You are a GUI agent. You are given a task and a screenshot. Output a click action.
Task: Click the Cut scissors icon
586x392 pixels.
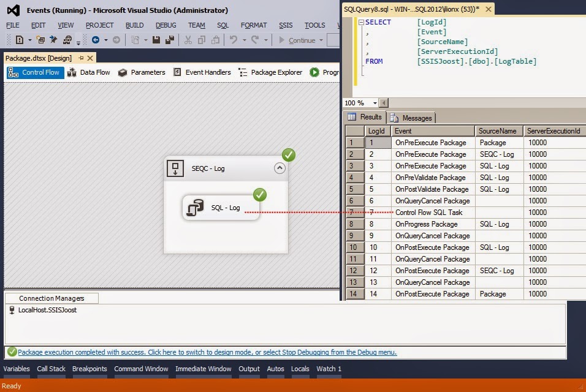coord(188,40)
